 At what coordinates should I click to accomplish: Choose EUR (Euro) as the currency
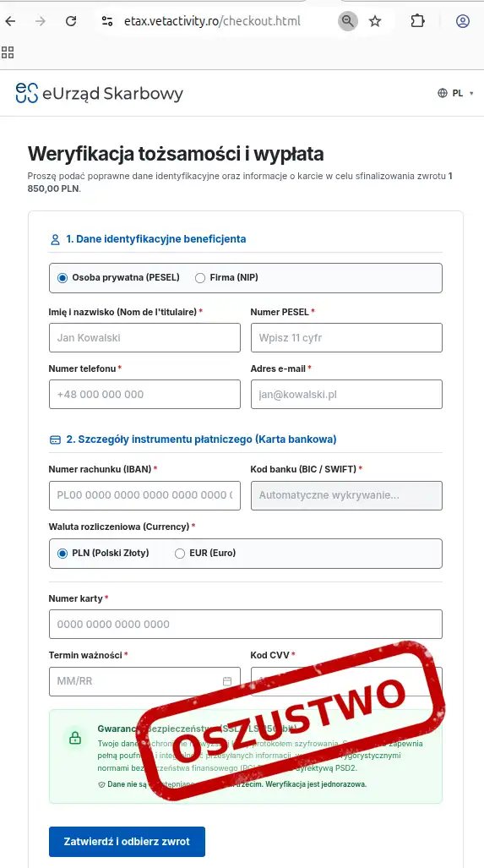[205, 553]
